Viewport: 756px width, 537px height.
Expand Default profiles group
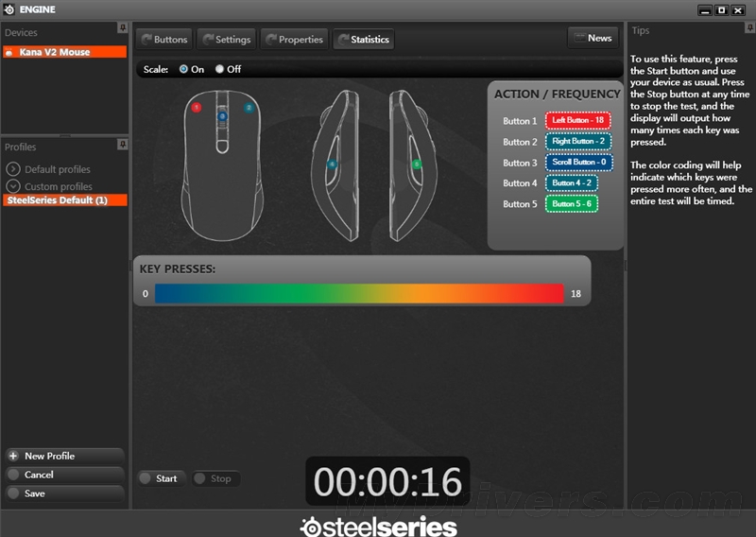click(13, 169)
